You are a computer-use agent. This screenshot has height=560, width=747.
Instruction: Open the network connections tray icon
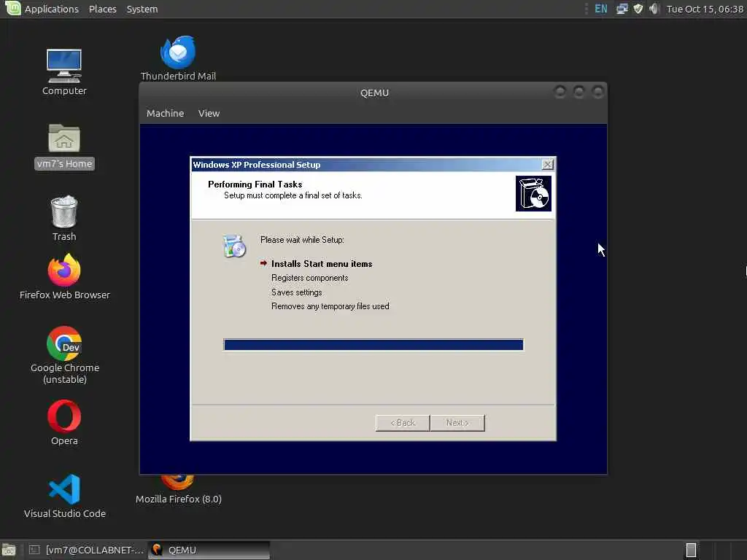622,9
